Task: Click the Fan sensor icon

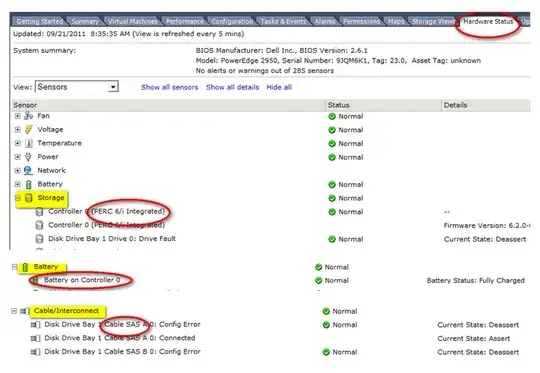Action: pyautogui.click(x=28, y=116)
